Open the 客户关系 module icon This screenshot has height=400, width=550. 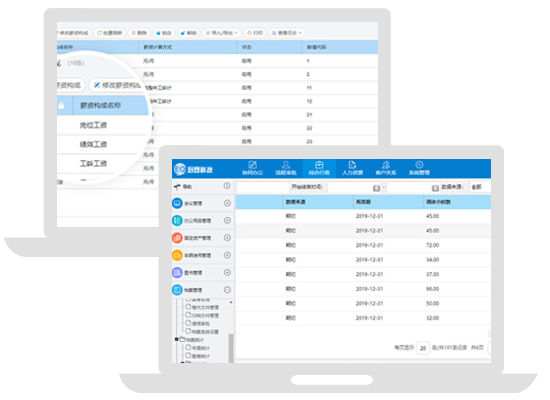[x=386, y=165]
